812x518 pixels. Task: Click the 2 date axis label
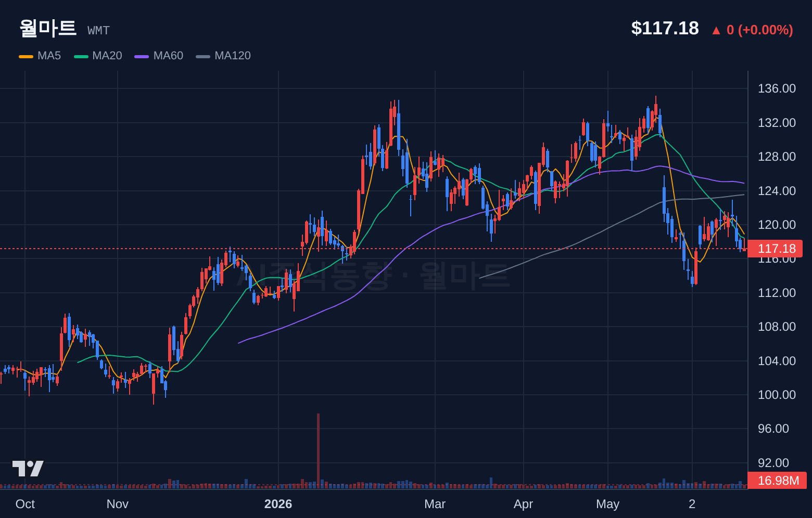pos(692,504)
